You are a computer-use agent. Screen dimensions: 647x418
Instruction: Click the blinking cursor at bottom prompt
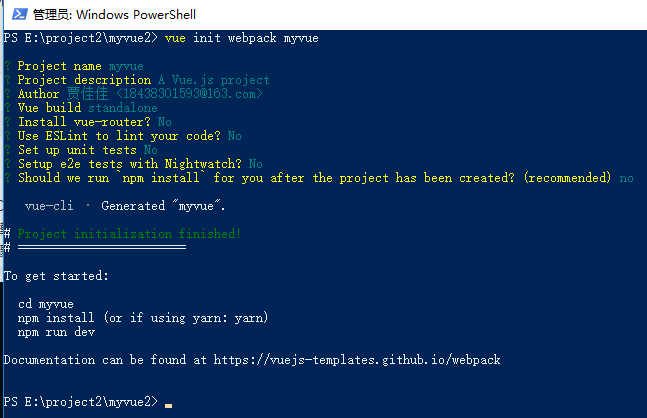pos(168,406)
